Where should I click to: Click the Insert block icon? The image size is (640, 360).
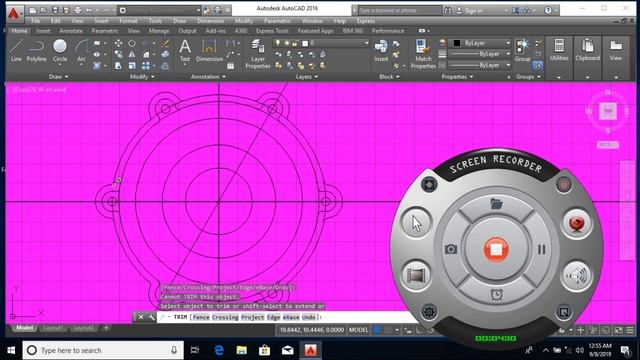(x=381, y=50)
